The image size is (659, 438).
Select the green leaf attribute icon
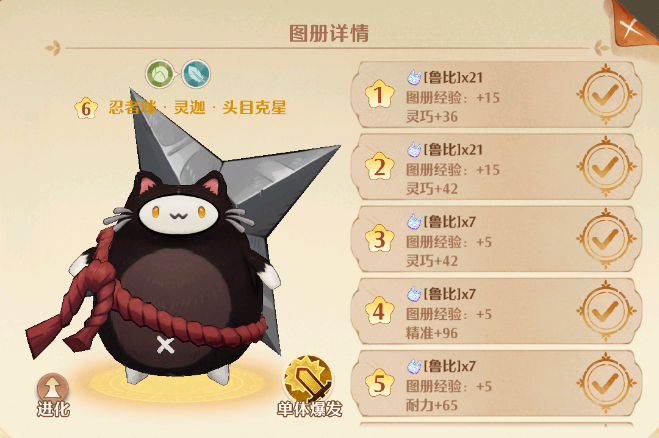(x=160, y=74)
